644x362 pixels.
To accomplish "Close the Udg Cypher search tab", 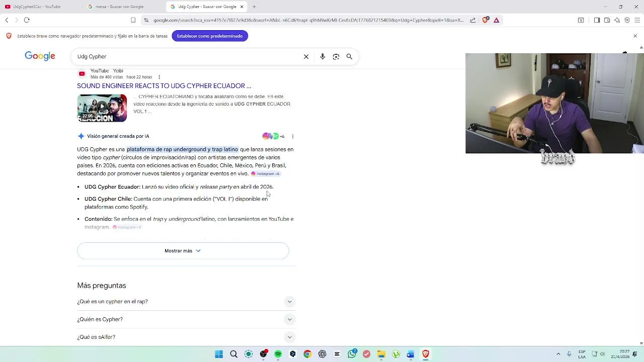I will pyautogui.click(x=242, y=7).
